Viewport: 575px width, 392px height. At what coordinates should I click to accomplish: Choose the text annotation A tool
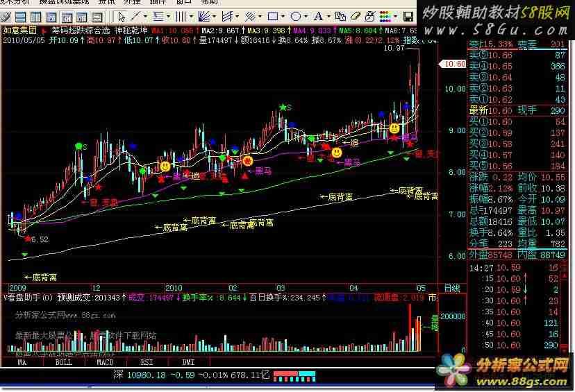point(318,17)
